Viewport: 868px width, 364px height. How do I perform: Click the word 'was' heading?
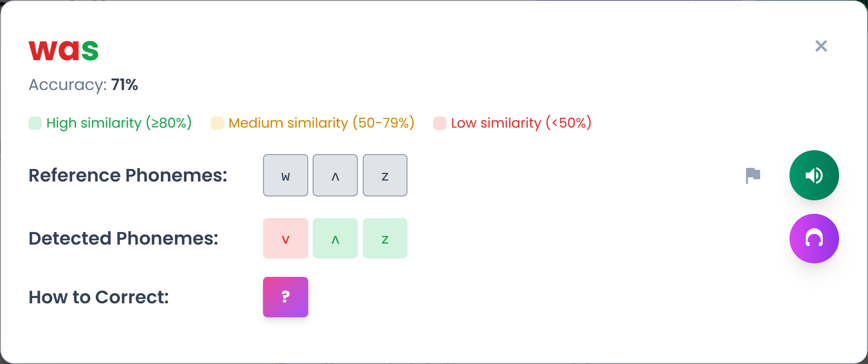pyautogui.click(x=64, y=50)
